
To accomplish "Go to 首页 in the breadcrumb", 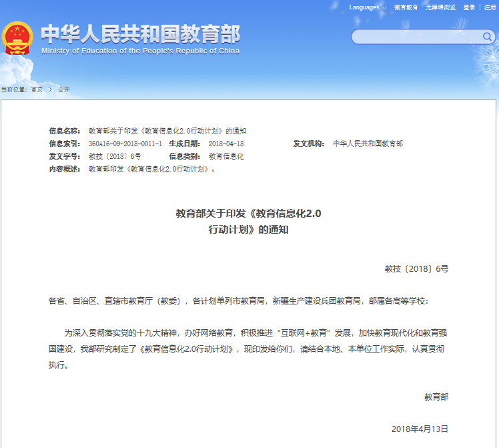I will click(37, 89).
